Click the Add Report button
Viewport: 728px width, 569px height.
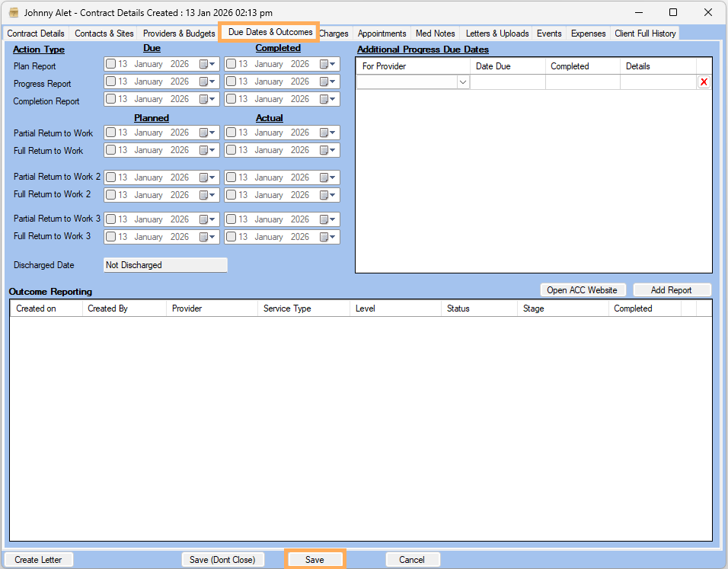tap(671, 290)
